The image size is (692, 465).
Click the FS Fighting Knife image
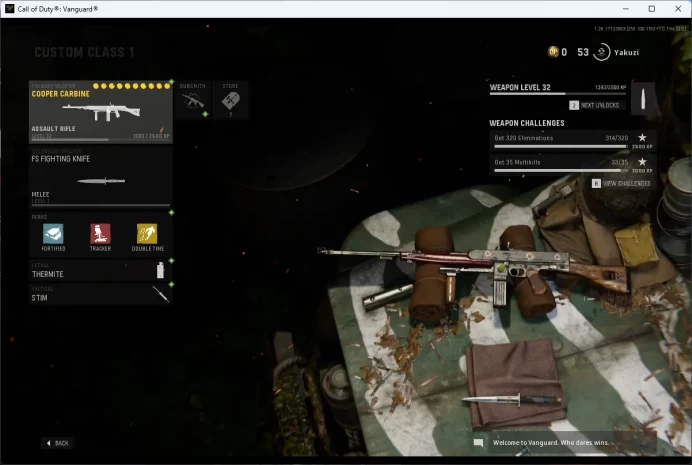click(101, 181)
